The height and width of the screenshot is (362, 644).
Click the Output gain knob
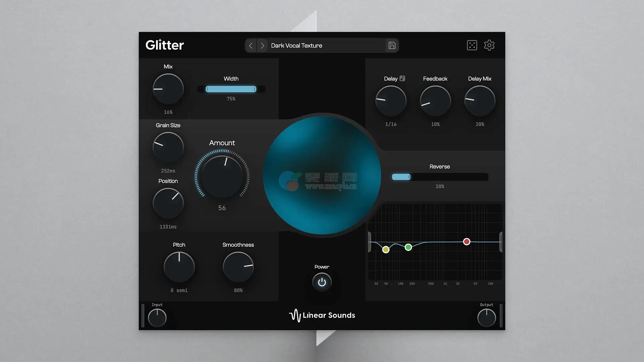tap(486, 318)
